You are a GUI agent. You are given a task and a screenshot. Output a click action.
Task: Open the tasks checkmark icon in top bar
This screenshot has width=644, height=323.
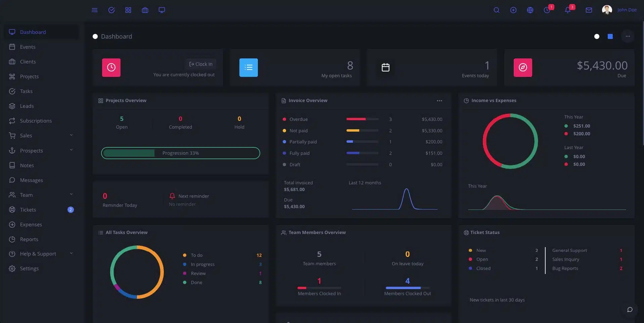[111, 10]
